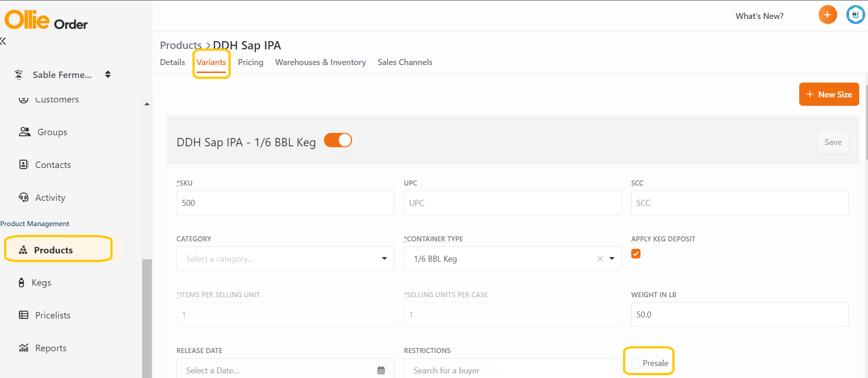
Task: Click the Product Management section heading
Action: coord(35,224)
